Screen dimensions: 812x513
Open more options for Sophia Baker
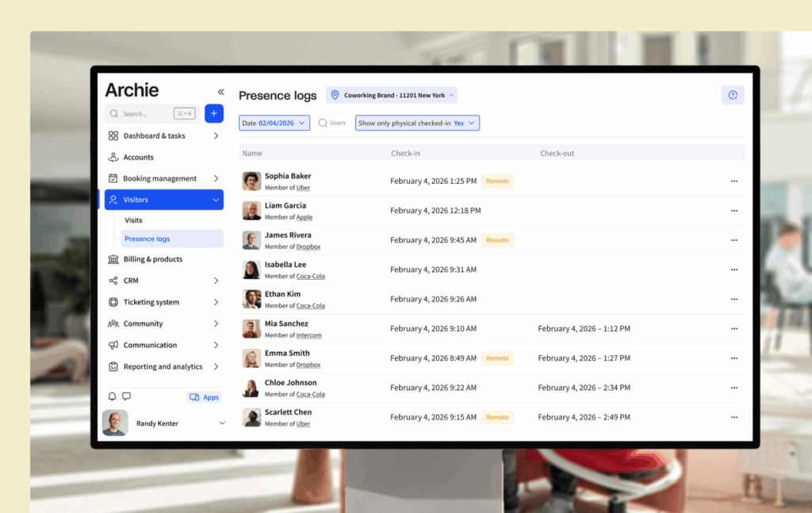733,181
